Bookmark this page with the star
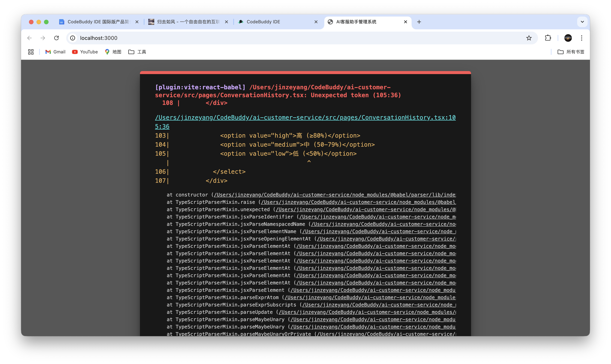This screenshot has height=364, width=611. click(x=529, y=38)
